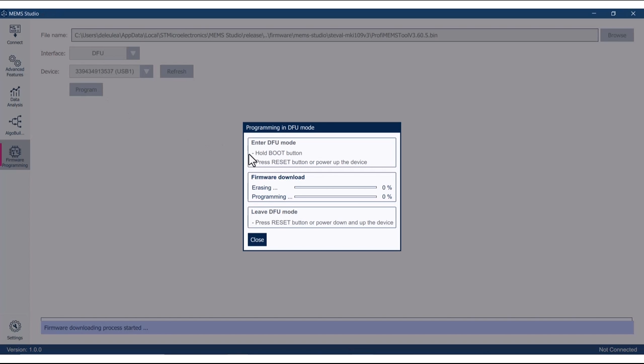Click the firmware downloading status message
The image size is (644, 364).
click(96, 327)
